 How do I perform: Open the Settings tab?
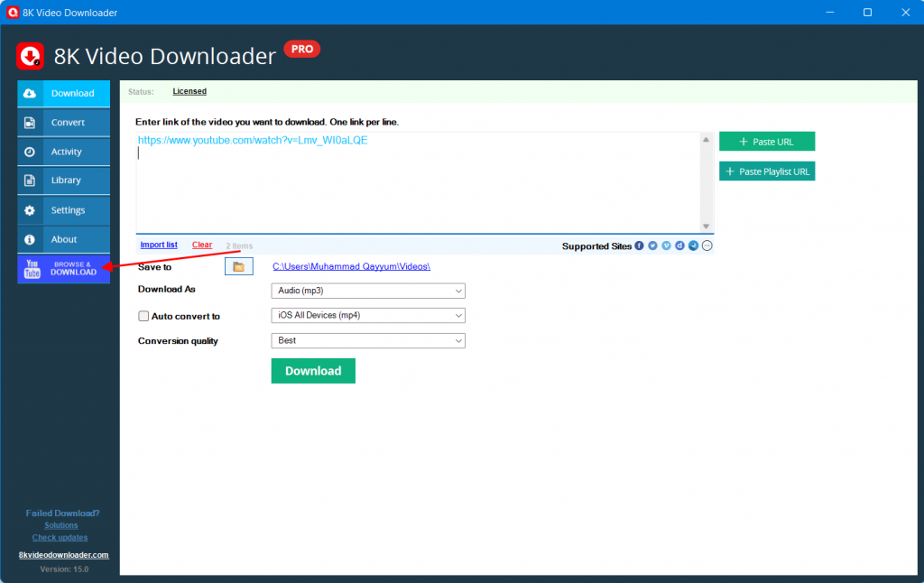(x=64, y=210)
